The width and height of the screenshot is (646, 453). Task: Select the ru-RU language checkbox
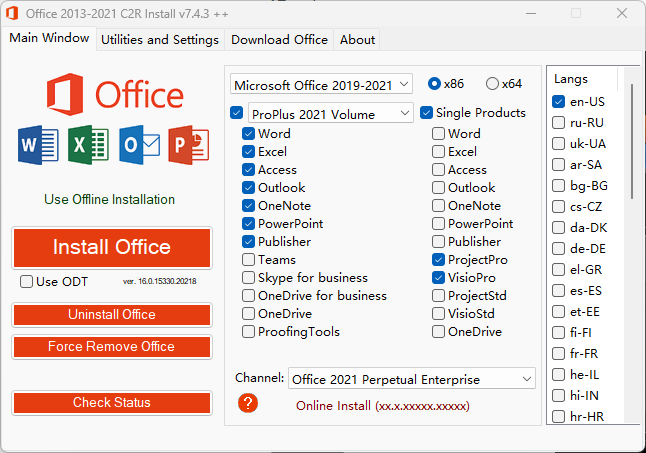tap(558, 123)
